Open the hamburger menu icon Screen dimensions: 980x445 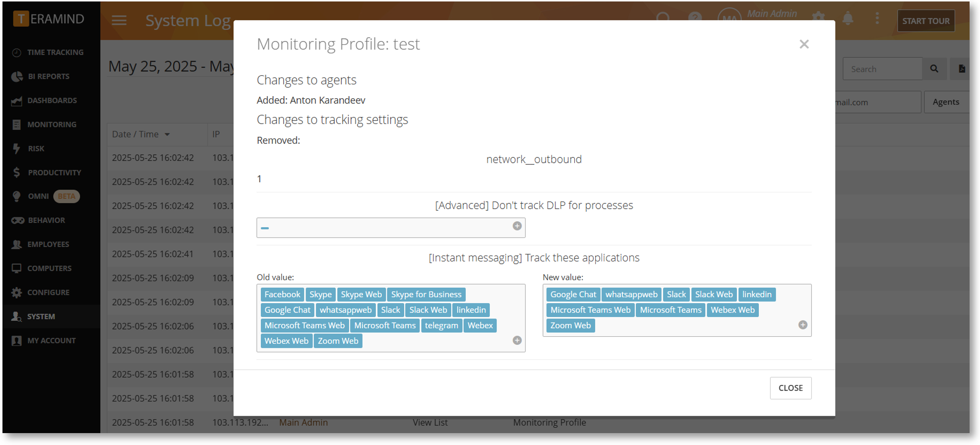click(x=119, y=20)
